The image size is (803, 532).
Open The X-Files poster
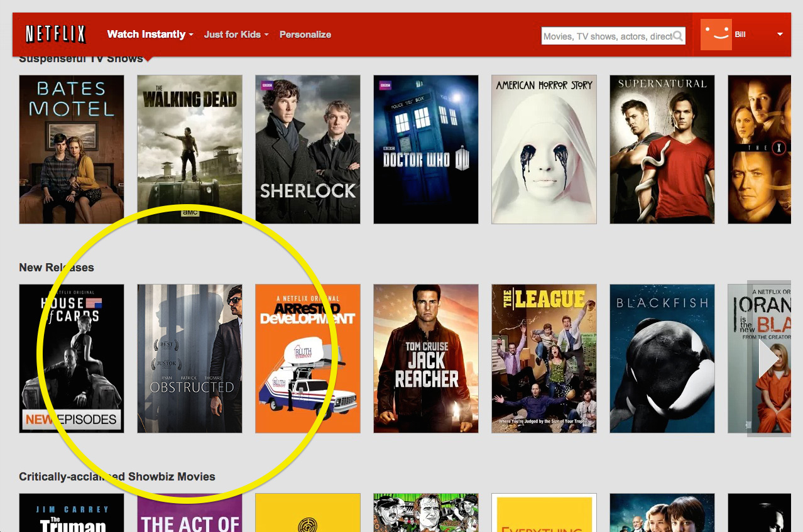759,149
